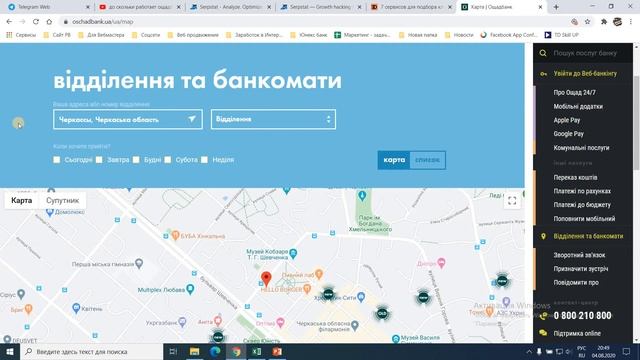The height and width of the screenshot is (360, 640).
Task: Click the key icon beside Web-banking login
Action: [x=543, y=74]
